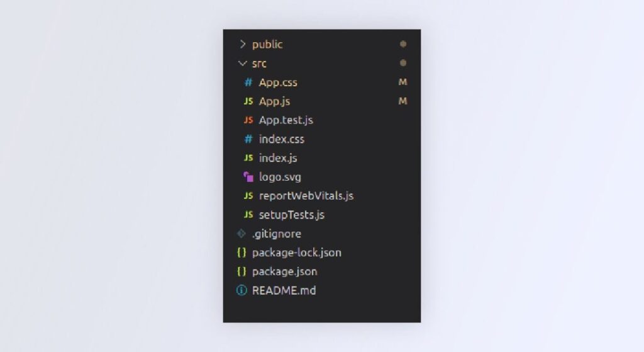Click the modified M badge on App.css
This screenshot has height=352, width=644.
point(403,82)
